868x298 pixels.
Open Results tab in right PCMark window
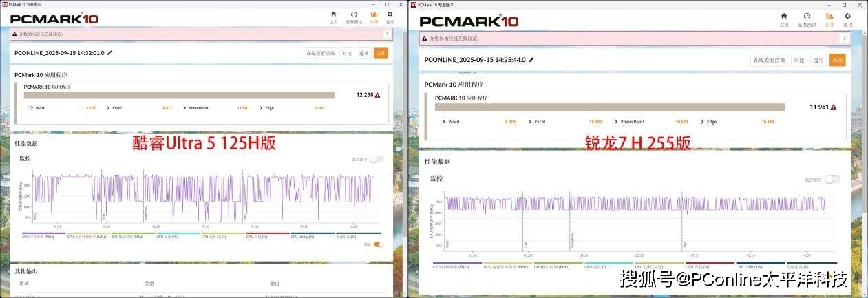(829, 19)
